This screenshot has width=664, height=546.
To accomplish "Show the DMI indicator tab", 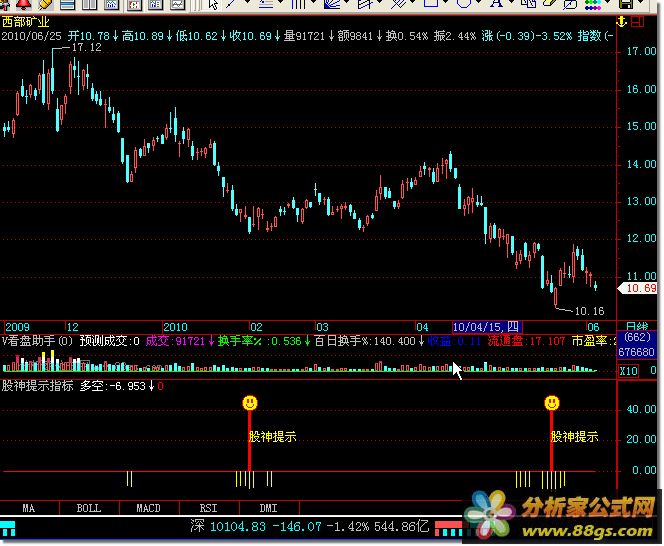I will [x=268, y=508].
